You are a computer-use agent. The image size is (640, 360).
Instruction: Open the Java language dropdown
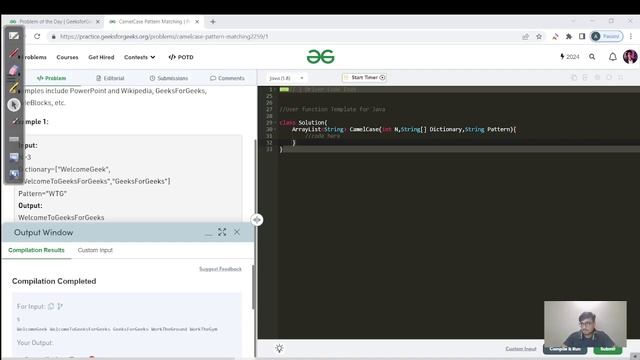(x=287, y=78)
